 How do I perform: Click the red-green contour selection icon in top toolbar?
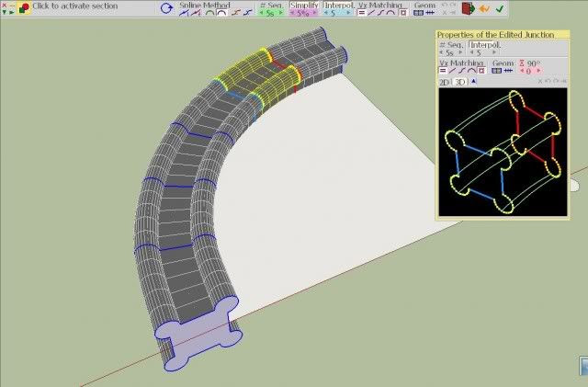[x=24, y=8]
